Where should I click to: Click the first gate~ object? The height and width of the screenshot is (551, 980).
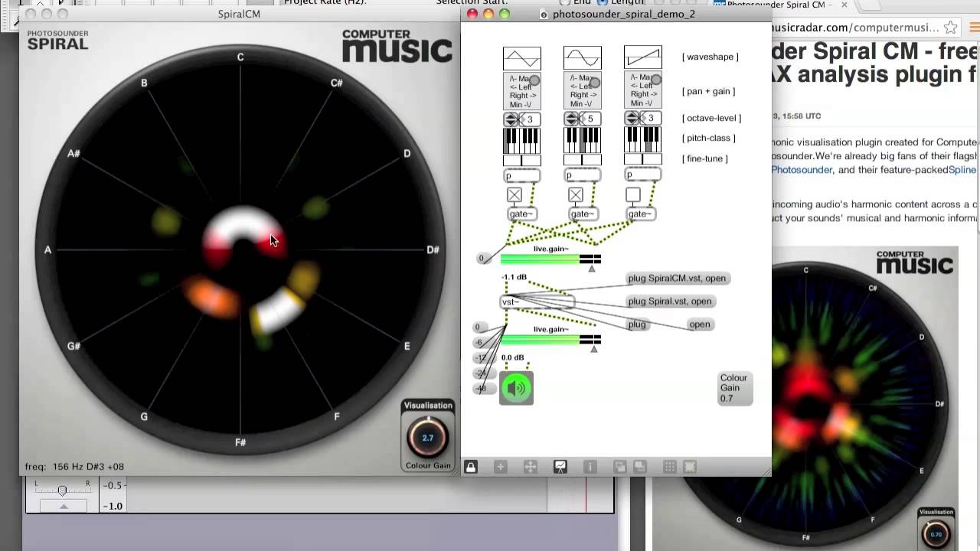click(x=521, y=214)
